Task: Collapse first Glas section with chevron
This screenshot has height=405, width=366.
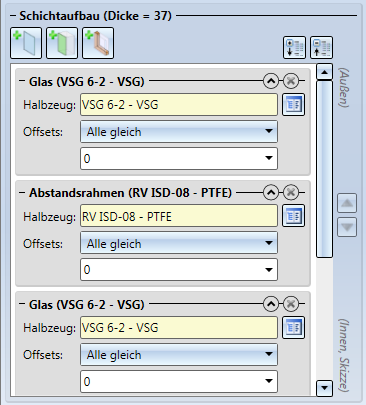Action: point(271,81)
